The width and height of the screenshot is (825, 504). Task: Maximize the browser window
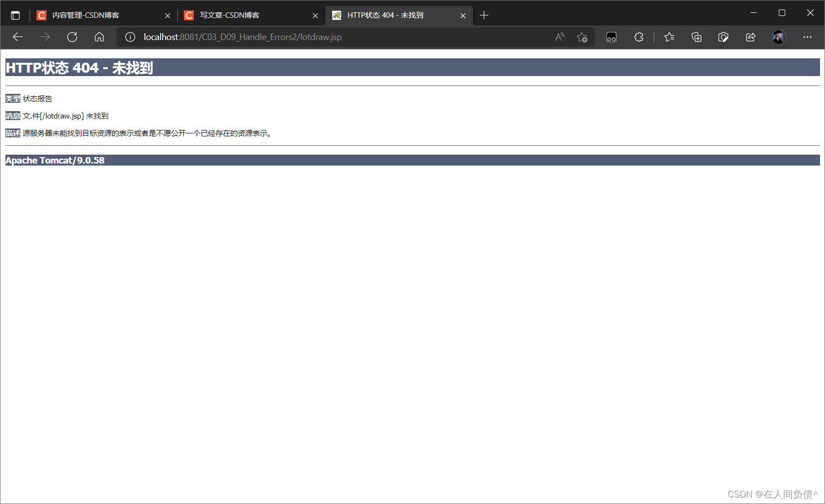[782, 13]
